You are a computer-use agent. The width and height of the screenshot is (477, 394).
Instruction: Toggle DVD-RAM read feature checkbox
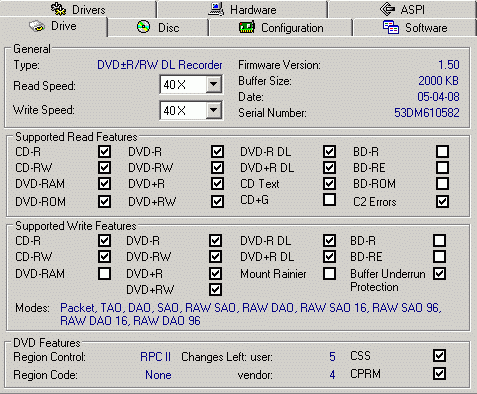click(104, 183)
